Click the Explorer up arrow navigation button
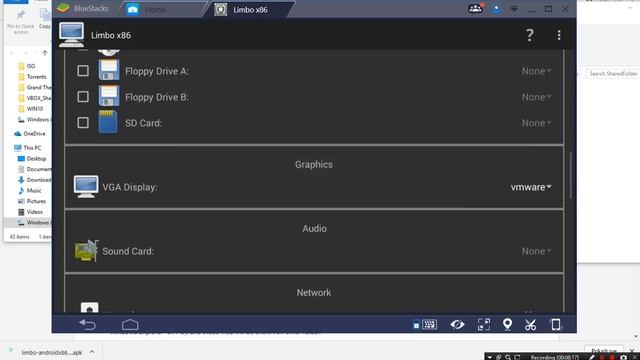640x360 pixels. (x=44, y=53)
